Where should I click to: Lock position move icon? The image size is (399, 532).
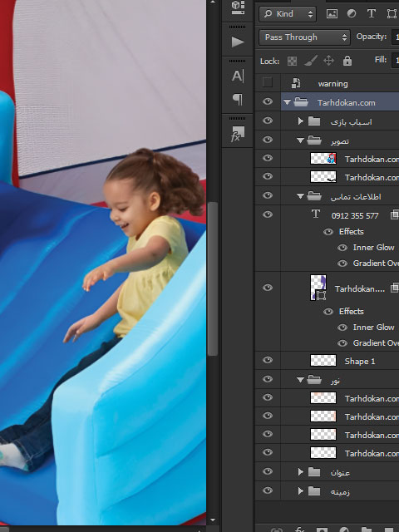click(328, 61)
